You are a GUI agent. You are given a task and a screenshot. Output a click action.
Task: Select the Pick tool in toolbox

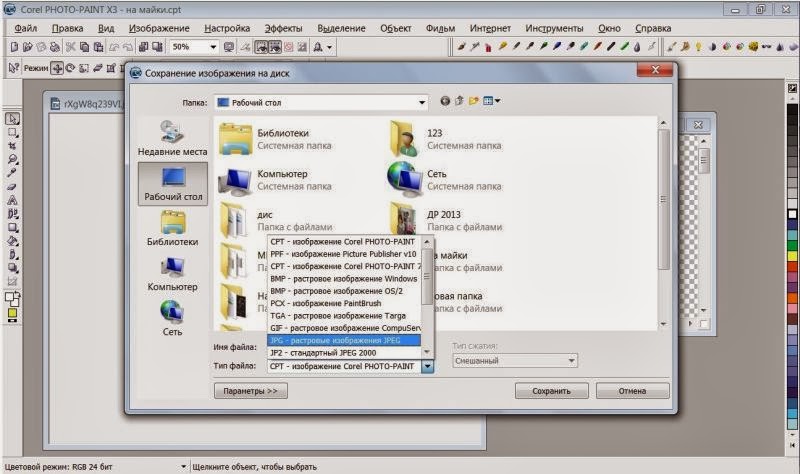tap(13, 119)
